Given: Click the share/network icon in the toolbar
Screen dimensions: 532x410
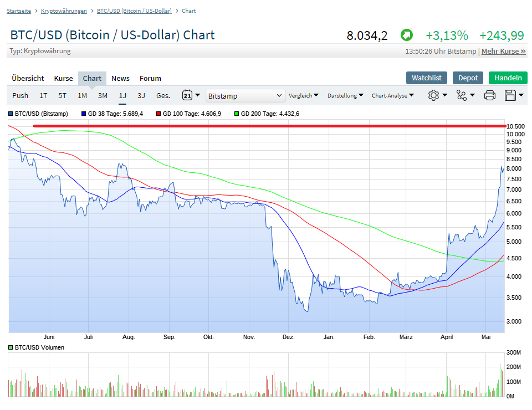Looking at the screenshot, I should (463, 95).
